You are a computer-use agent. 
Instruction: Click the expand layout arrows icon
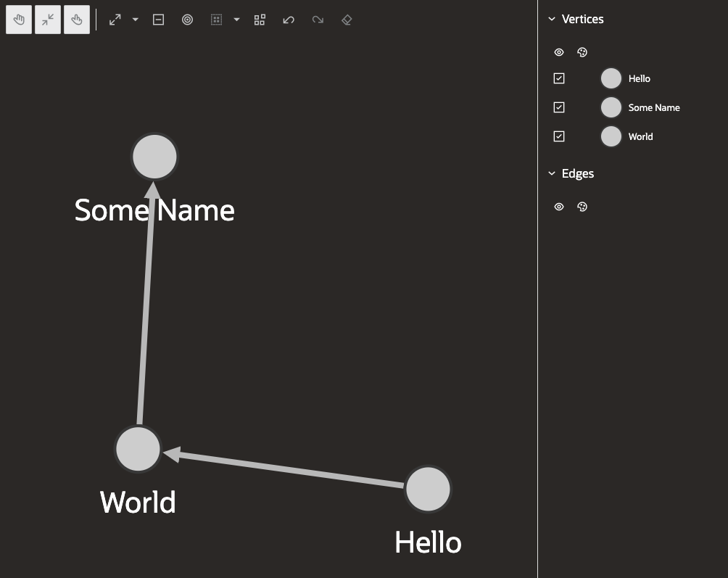115,20
